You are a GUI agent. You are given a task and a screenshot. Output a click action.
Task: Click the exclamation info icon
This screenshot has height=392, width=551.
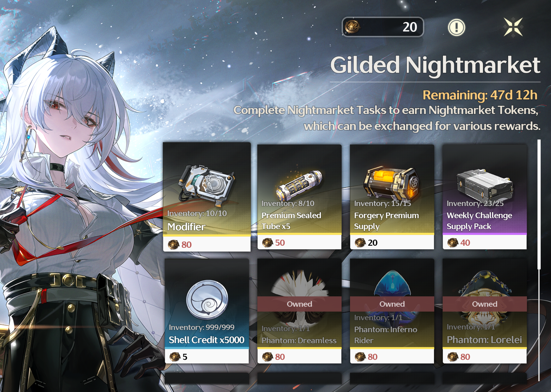point(456,27)
